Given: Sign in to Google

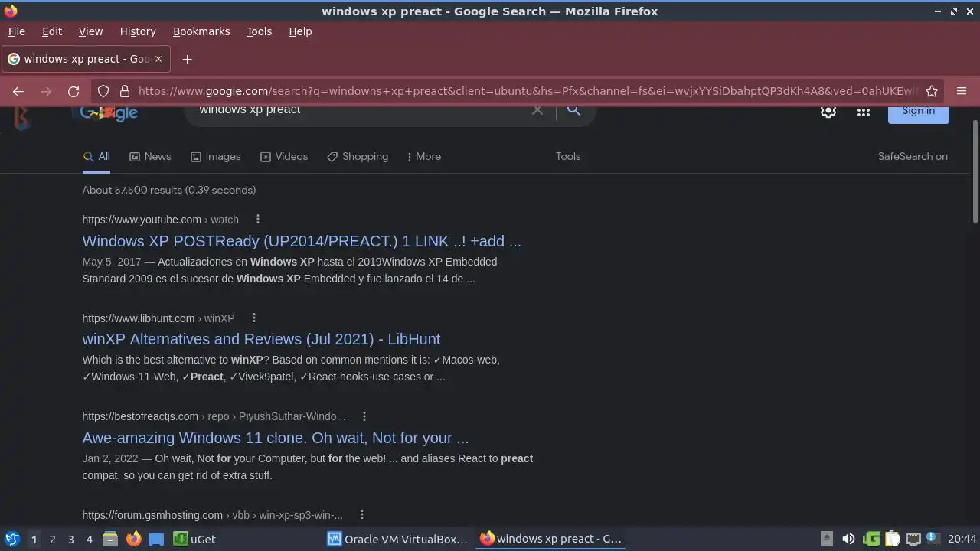Looking at the screenshot, I should [918, 113].
